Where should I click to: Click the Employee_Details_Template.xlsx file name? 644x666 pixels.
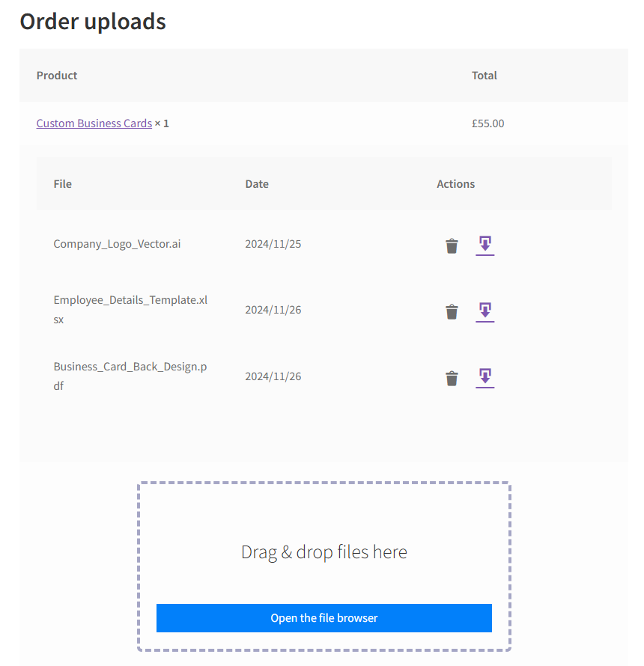coord(130,310)
